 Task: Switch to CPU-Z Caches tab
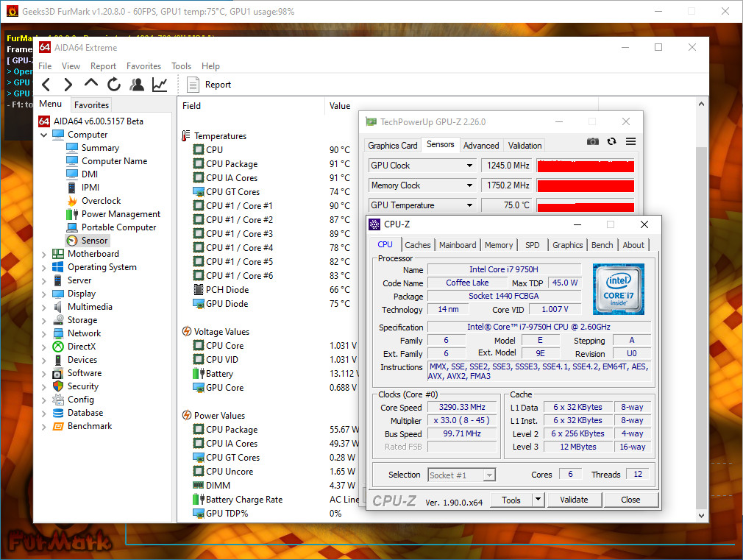417,245
